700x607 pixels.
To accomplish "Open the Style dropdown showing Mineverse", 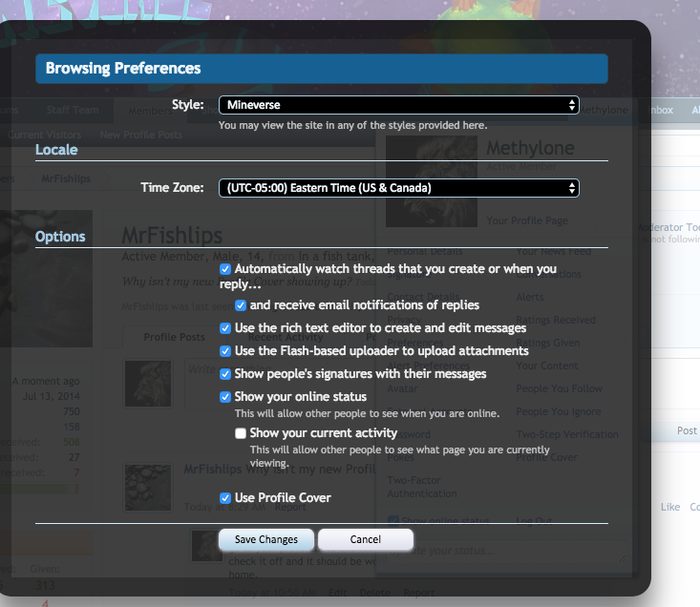I will 398,105.
